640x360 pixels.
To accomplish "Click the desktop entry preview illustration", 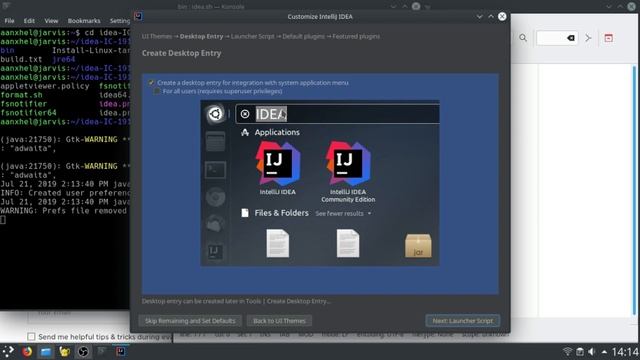I will pyautogui.click(x=320, y=183).
